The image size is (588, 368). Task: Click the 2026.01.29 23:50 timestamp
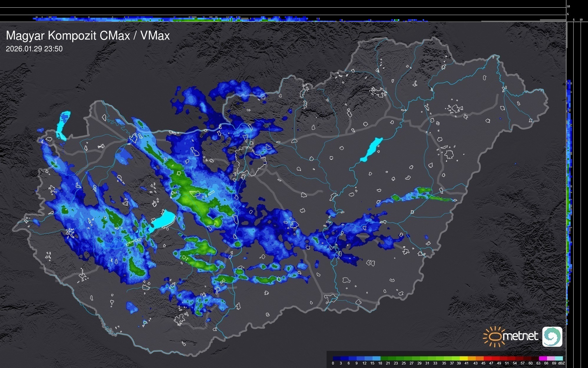(34, 49)
